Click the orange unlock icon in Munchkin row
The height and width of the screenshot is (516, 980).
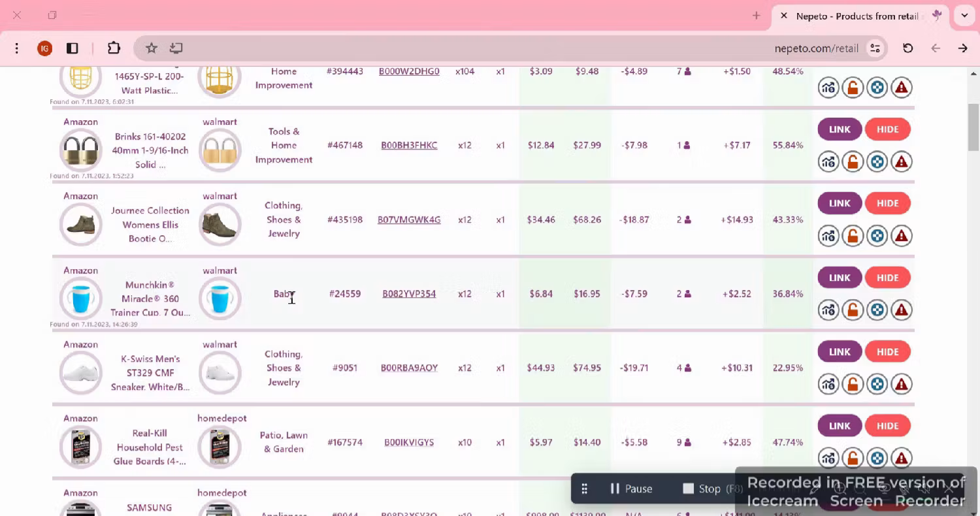pyautogui.click(x=853, y=310)
